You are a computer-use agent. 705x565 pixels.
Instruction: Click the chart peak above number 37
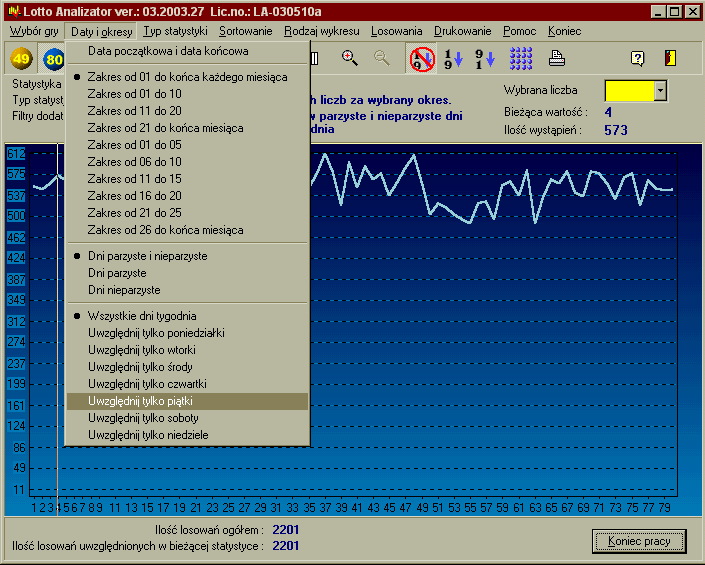(325, 155)
